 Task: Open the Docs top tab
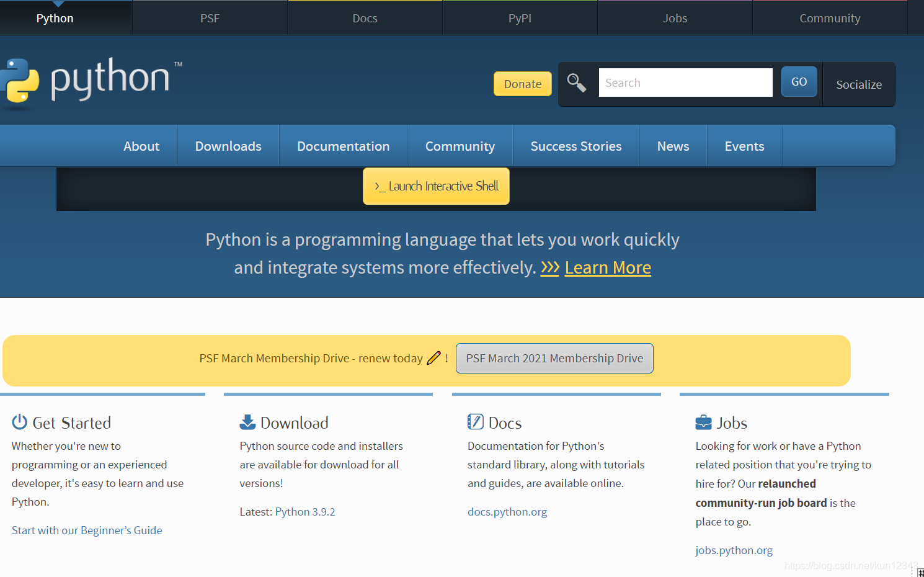(365, 18)
